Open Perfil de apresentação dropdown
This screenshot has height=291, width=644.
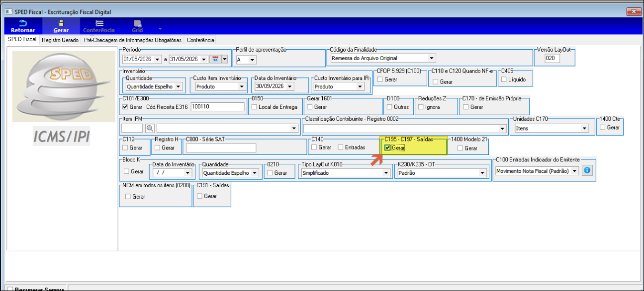click(x=253, y=60)
